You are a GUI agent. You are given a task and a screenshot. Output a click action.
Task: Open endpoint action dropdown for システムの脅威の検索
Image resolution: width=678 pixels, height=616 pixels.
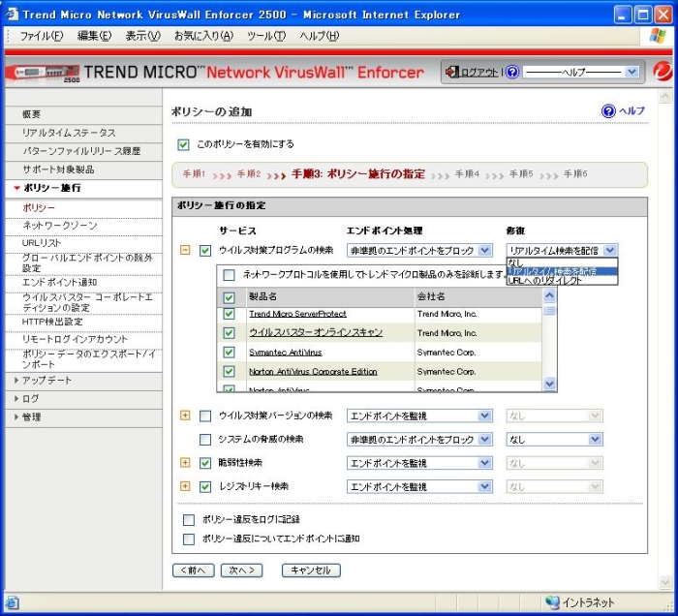(419, 440)
